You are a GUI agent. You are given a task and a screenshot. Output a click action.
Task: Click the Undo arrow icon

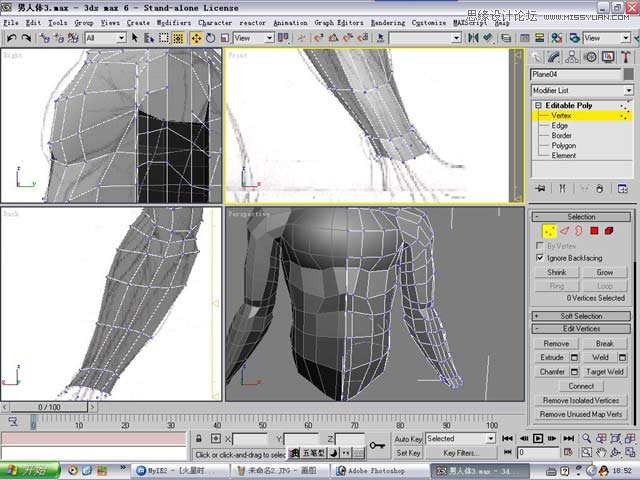[x=11, y=38]
